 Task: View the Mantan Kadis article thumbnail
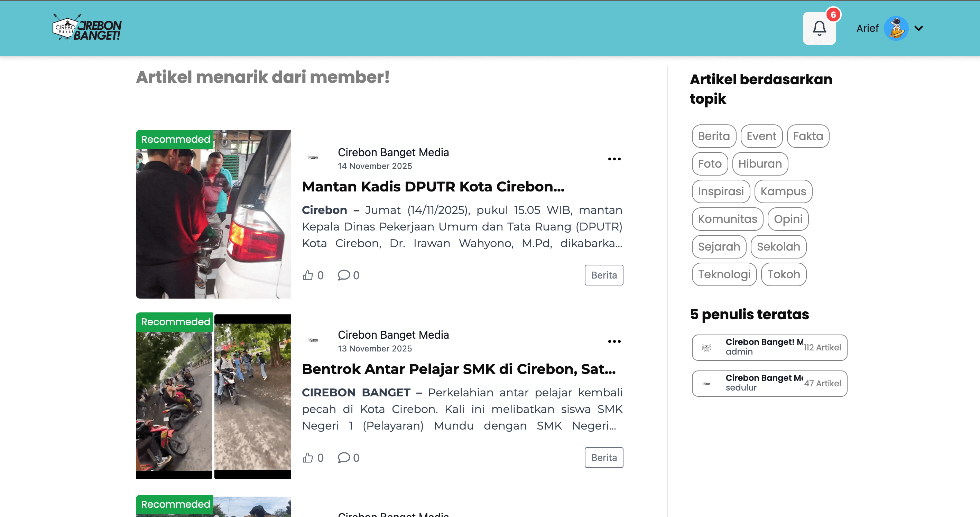[213, 214]
